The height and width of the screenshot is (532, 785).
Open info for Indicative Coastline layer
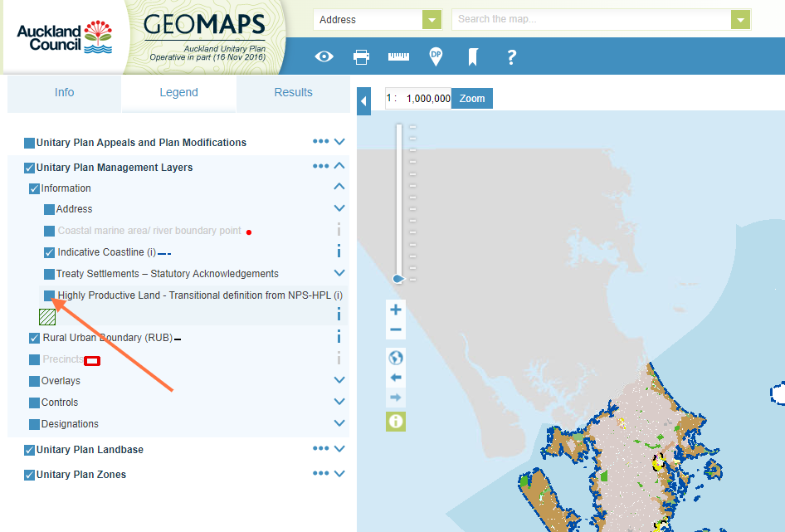coord(339,251)
